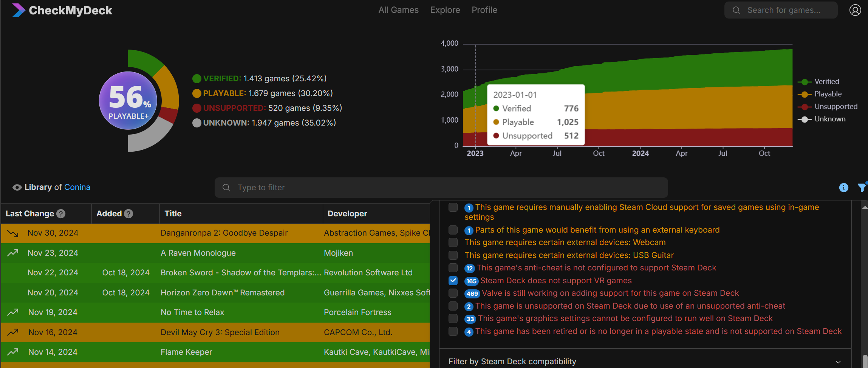Click the downward trend icon for Danganronpa 2
Screen dimensions: 868x368
click(x=13, y=233)
